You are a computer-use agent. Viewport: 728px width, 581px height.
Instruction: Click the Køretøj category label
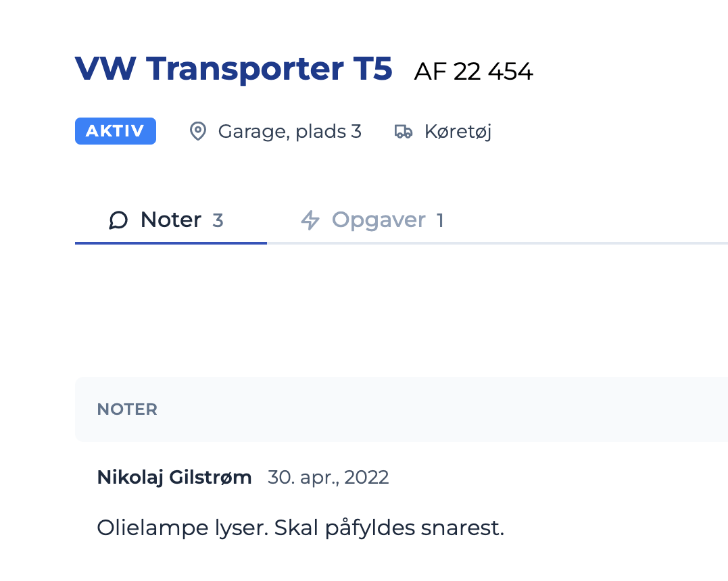tap(458, 131)
